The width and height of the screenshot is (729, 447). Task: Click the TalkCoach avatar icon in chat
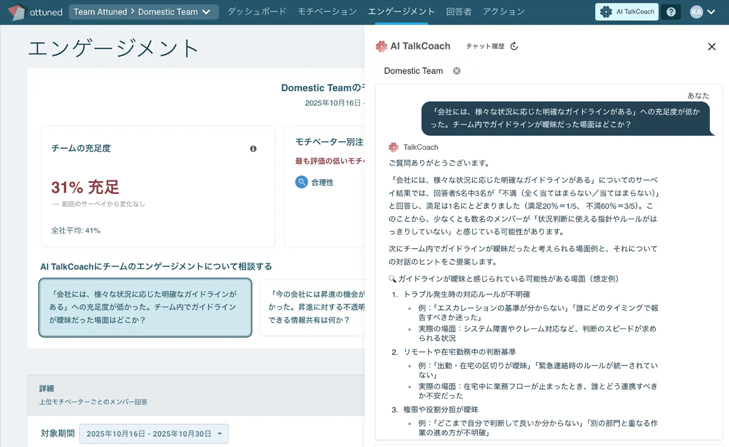click(x=394, y=147)
